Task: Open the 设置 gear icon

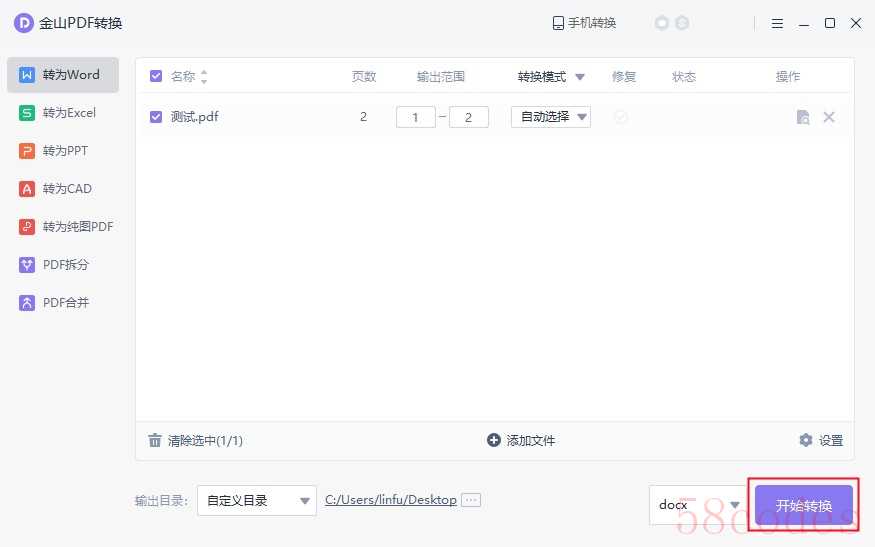Action: pyautogui.click(x=806, y=440)
